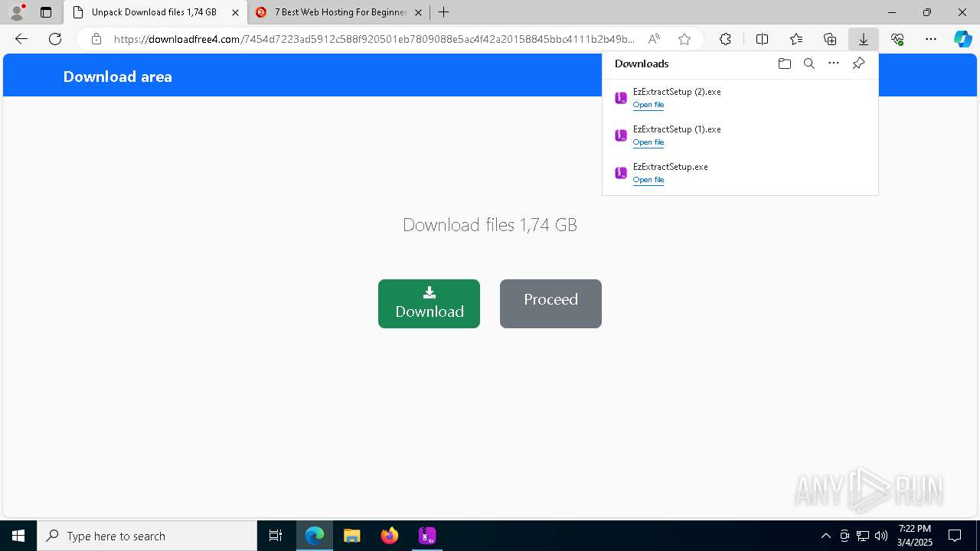Toggle split screen icon

762,39
